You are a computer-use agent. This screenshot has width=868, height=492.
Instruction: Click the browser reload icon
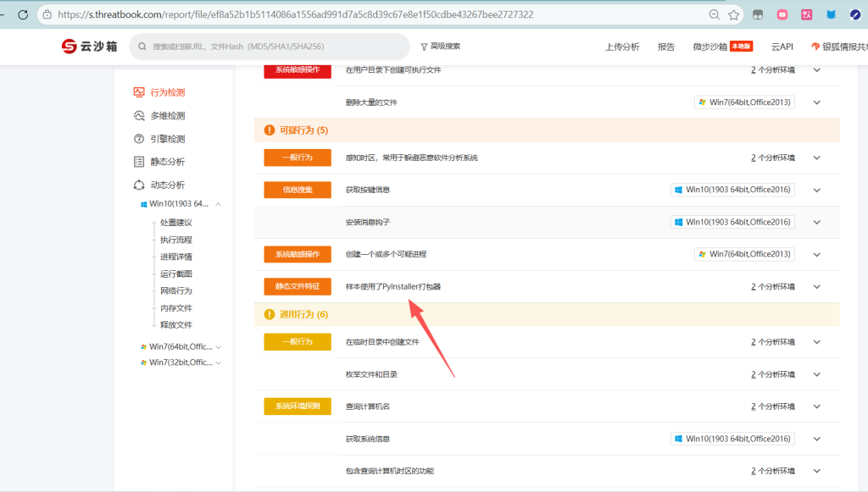coord(23,14)
